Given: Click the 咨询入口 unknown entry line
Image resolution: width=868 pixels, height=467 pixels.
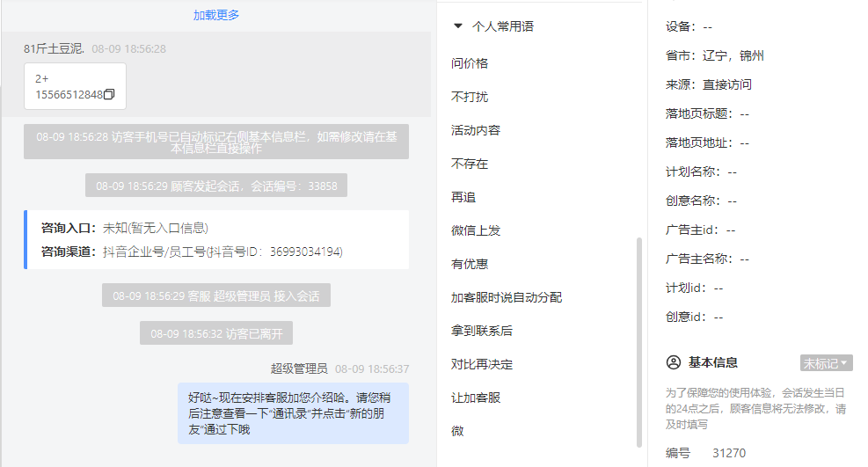Looking at the screenshot, I should [125, 228].
